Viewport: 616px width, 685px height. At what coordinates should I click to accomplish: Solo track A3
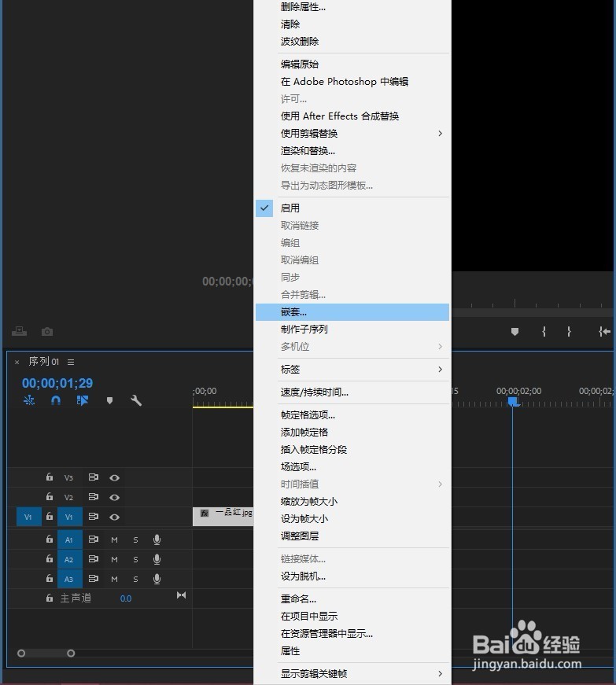[x=135, y=580]
